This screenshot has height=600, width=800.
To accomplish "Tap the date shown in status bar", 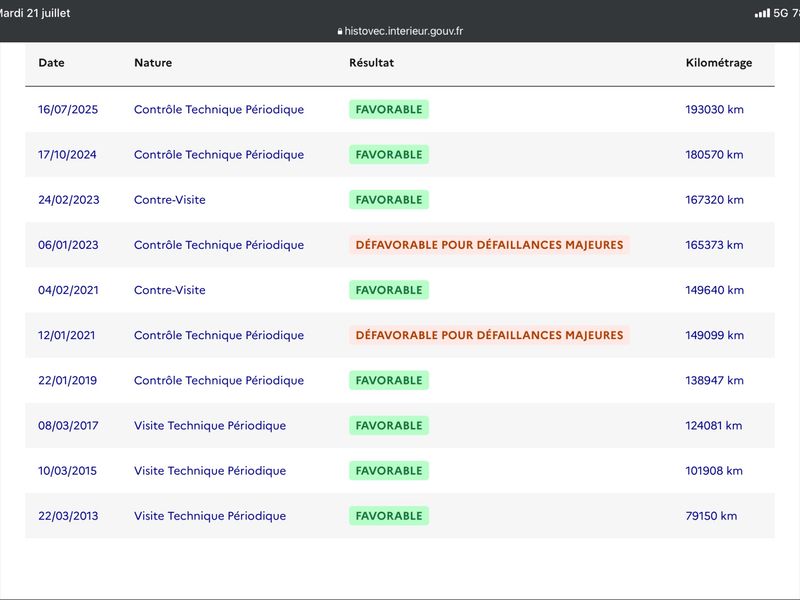I will [35, 13].
